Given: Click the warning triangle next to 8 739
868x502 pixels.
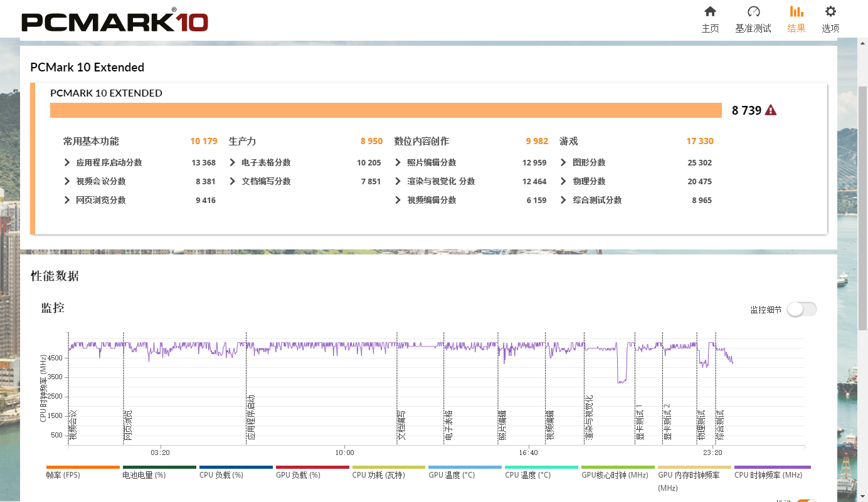Looking at the screenshot, I should (x=771, y=110).
